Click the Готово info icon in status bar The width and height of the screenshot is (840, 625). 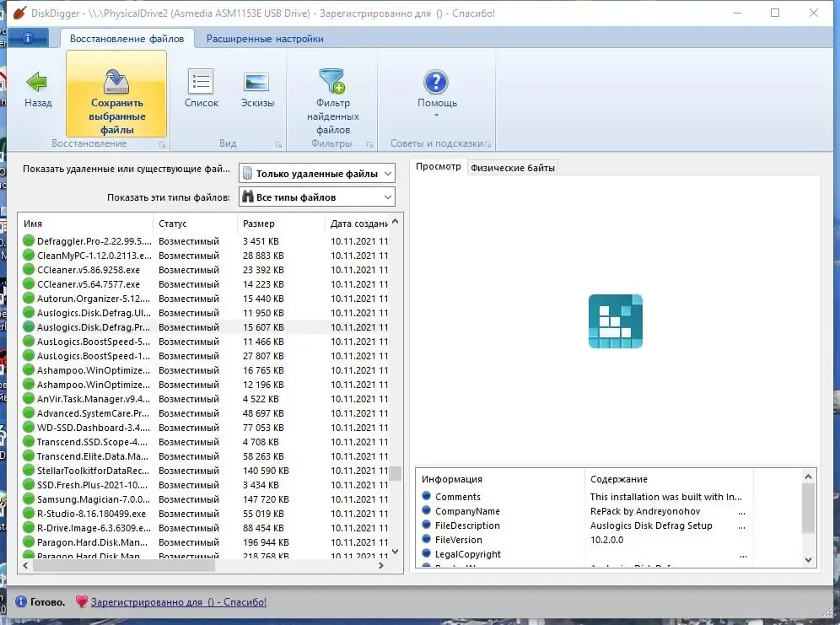click(x=21, y=601)
